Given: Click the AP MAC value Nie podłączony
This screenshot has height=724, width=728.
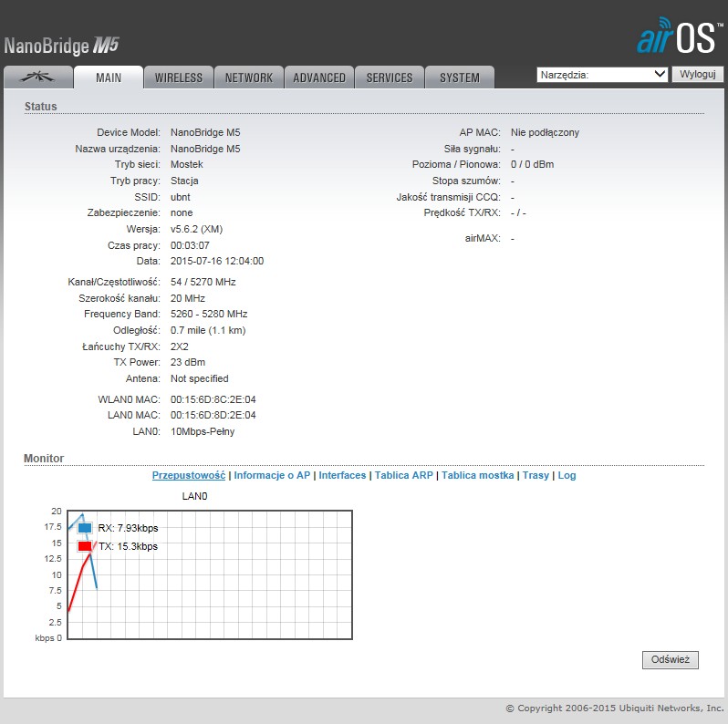Looking at the screenshot, I should coord(545,133).
